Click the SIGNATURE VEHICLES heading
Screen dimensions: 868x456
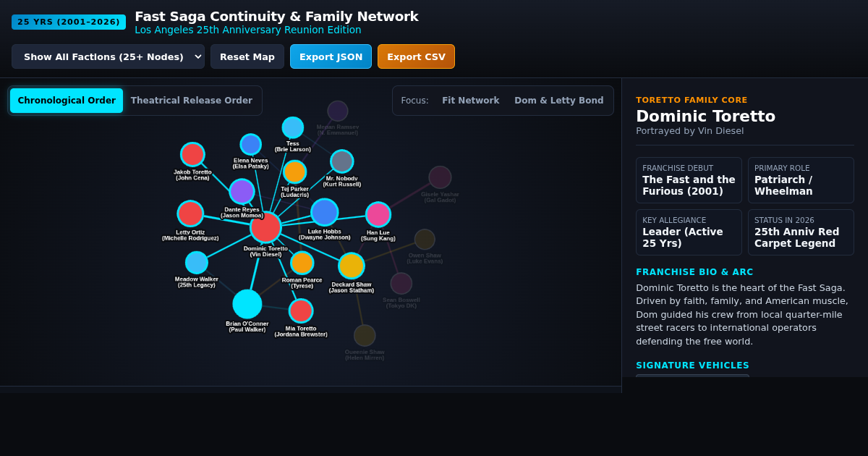692,366
